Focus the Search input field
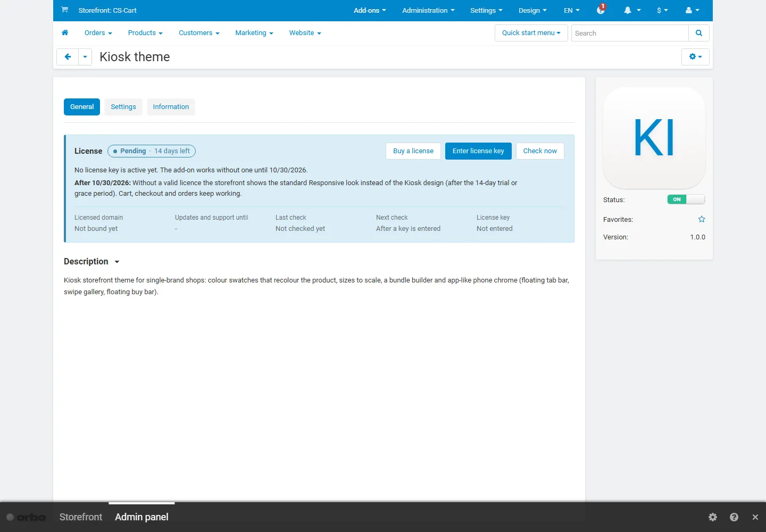Image resolution: width=766 pixels, height=532 pixels. click(x=630, y=33)
